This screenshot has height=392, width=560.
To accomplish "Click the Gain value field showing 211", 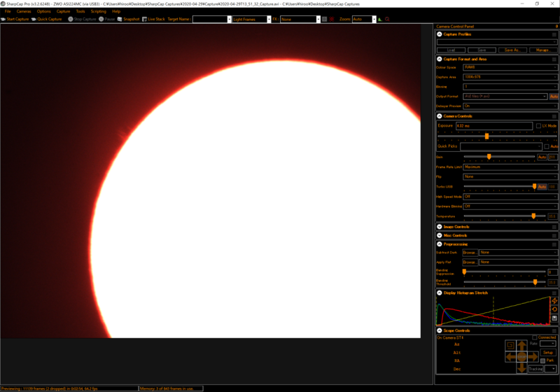I will tap(552, 157).
